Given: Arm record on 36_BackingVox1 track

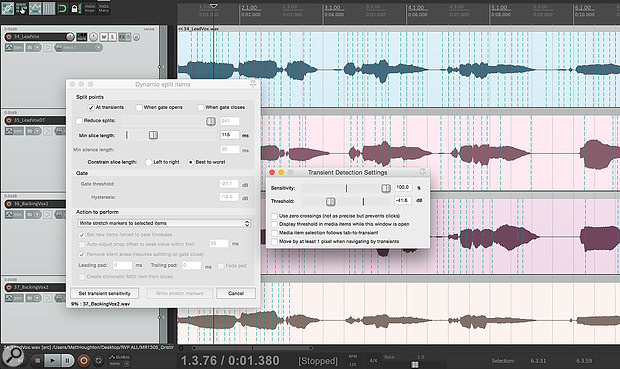Looking at the screenshot, I should point(9,204).
